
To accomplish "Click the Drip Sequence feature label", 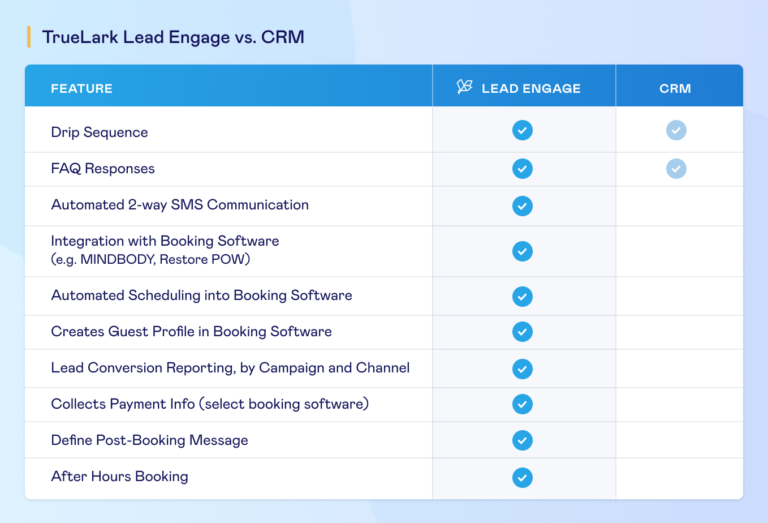I will [99, 132].
